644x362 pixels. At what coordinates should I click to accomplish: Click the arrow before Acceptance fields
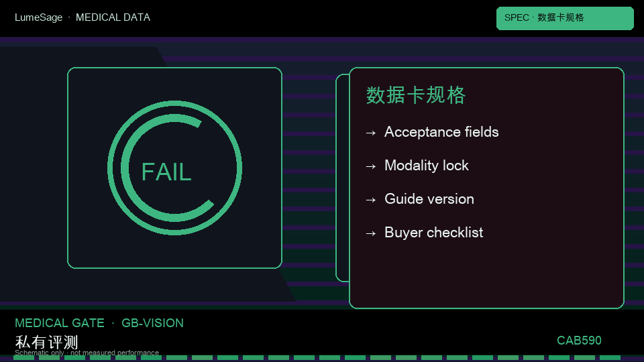tap(370, 133)
